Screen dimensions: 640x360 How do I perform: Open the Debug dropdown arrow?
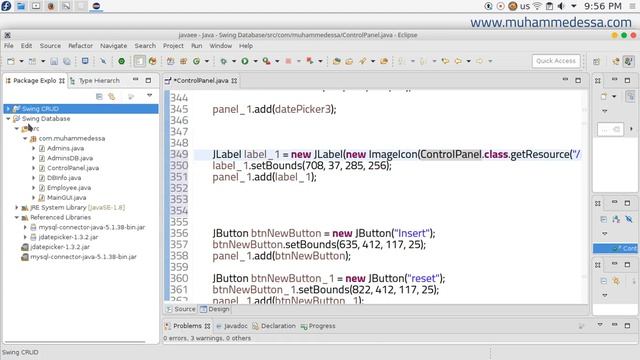click(x=234, y=61)
